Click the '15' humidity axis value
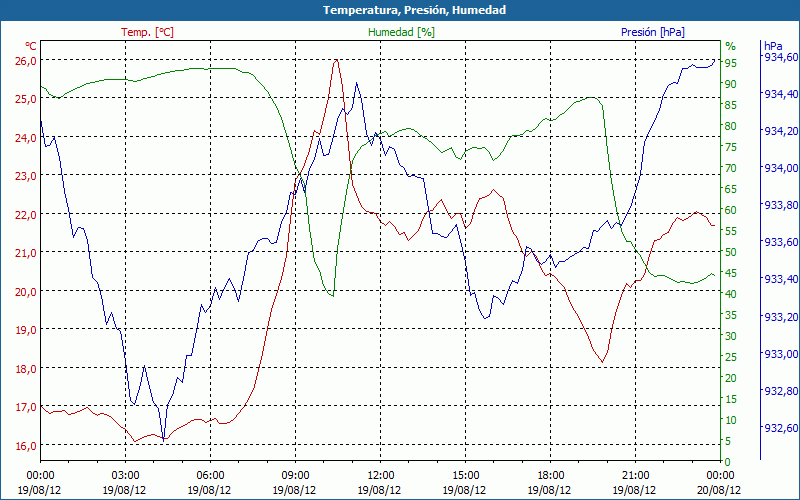Screen dimensions: 800x500 730,399
